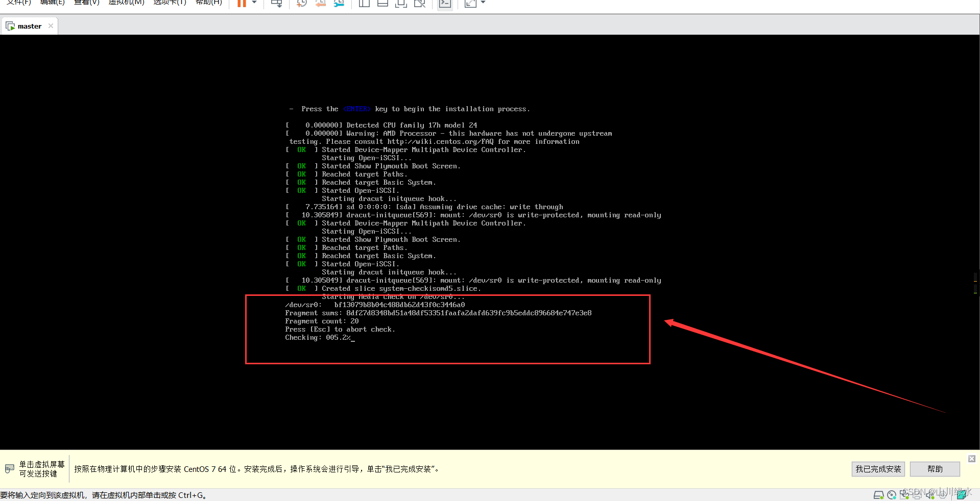
Task: Take a snapshot of the virtual machine
Action: pos(302,3)
